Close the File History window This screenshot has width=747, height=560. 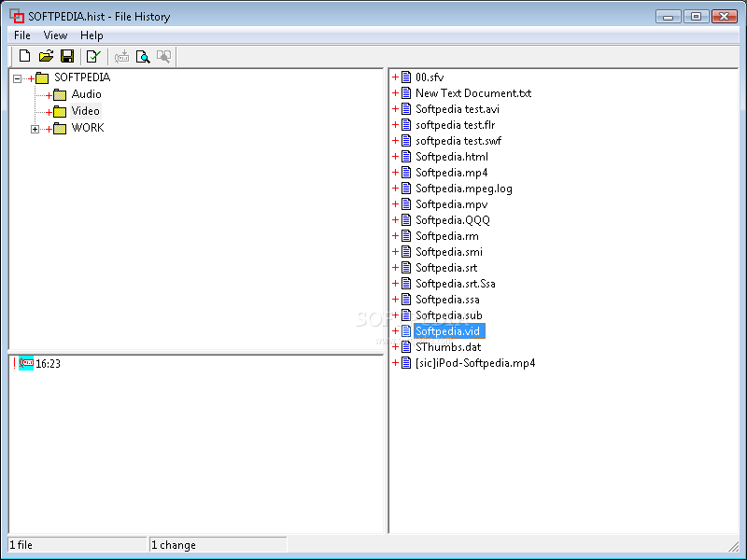[x=725, y=17]
